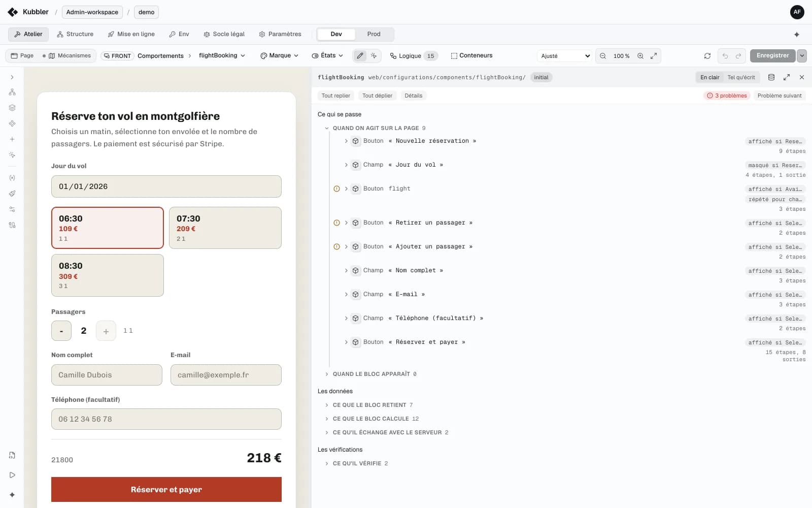The width and height of the screenshot is (812, 508).
Task: Open the Structure tab
Action: coord(75,34)
